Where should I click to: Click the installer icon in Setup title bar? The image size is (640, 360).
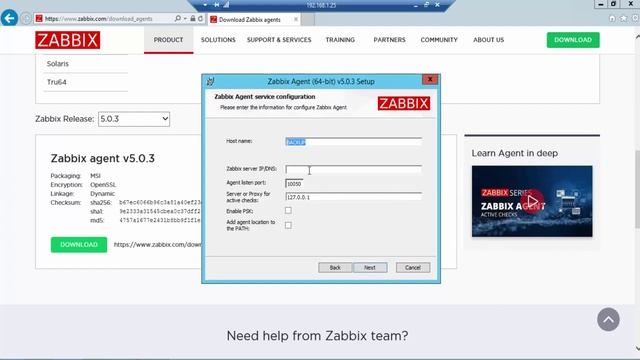[210, 82]
